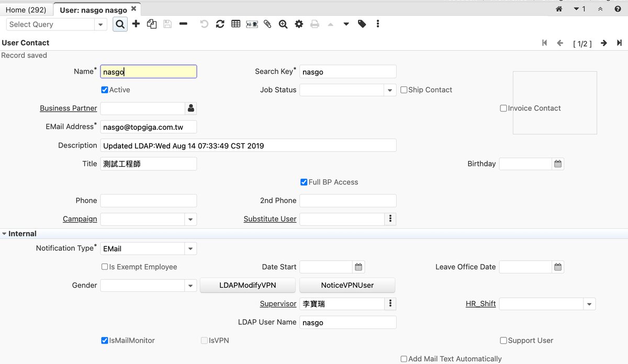This screenshot has height=364, width=628.
Task: Enable the Is Exempt Employee checkbox
Action: click(x=105, y=267)
